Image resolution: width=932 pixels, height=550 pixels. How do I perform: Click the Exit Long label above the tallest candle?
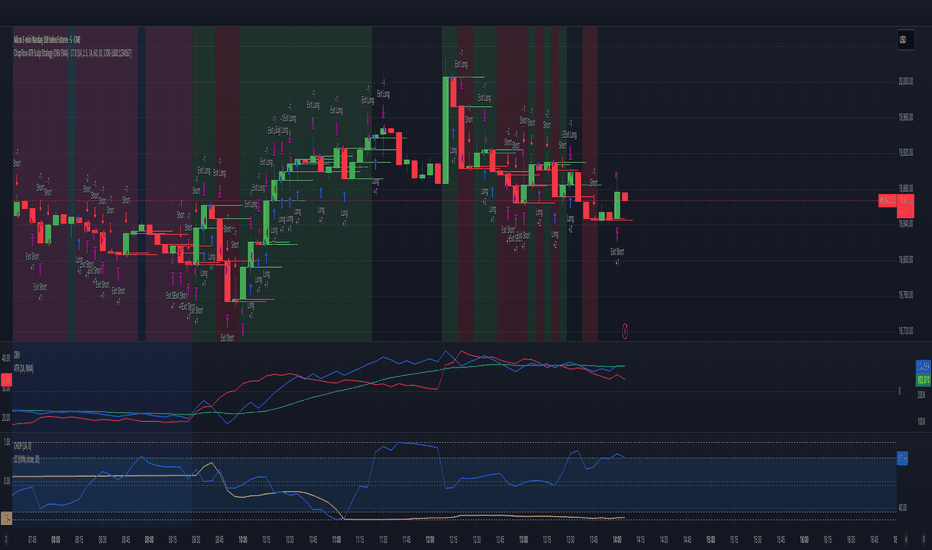pyautogui.click(x=461, y=64)
